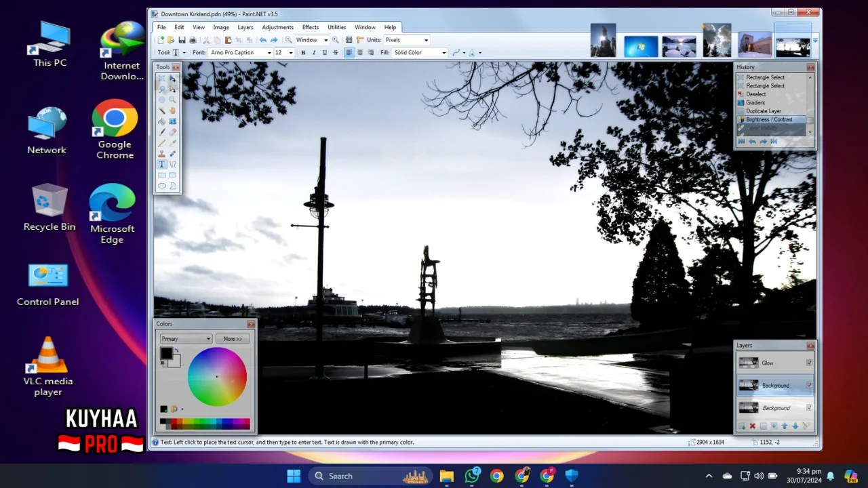Toggle Strikethrough text formatting
The width and height of the screenshot is (868, 488).
tap(336, 53)
